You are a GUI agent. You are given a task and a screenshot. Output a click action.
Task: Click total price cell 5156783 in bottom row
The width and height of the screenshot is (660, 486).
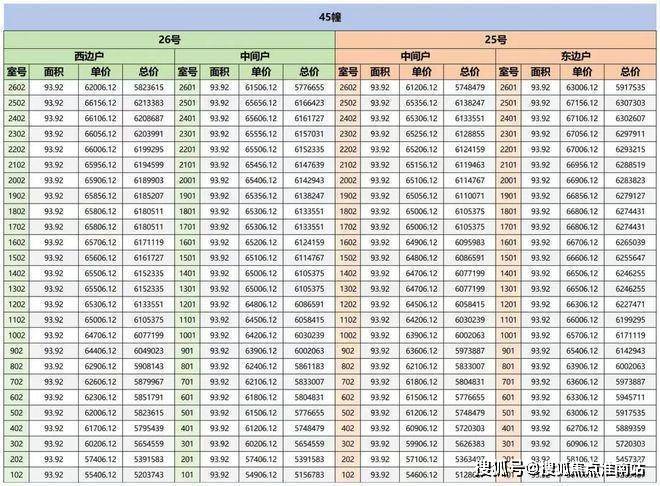click(309, 475)
